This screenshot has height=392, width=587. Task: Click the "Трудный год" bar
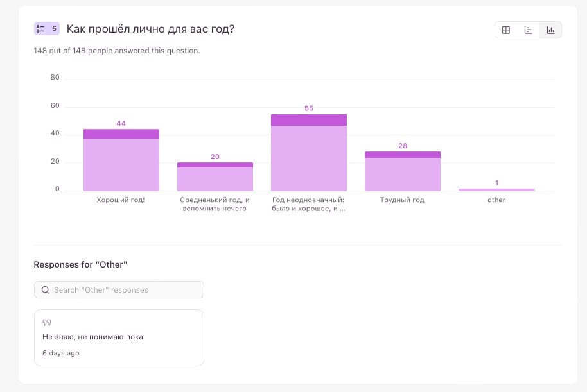[403, 173]
